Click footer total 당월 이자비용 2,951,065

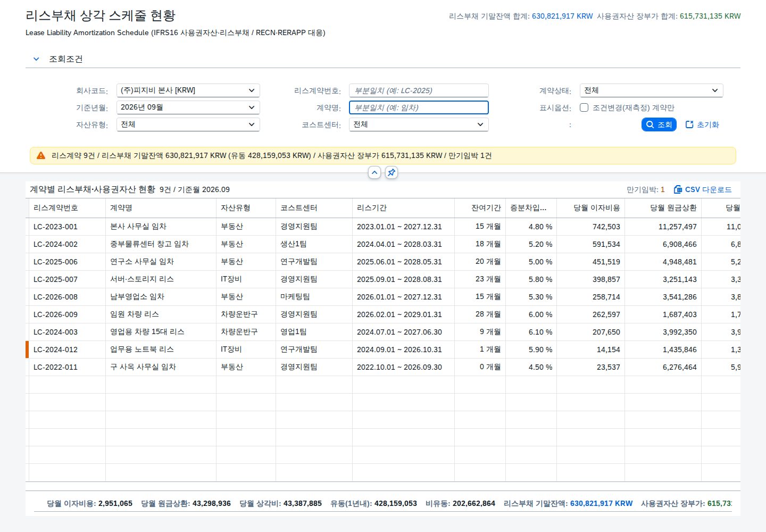[x=89, y=503]
